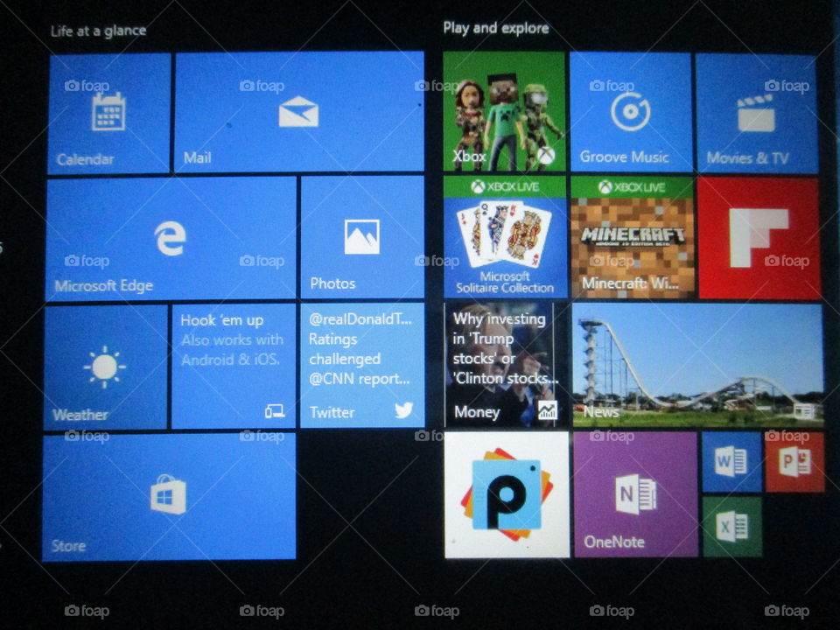This screenshot has height=630, width=840.
Task: Open the Calendar app
Action: point(105,109)
